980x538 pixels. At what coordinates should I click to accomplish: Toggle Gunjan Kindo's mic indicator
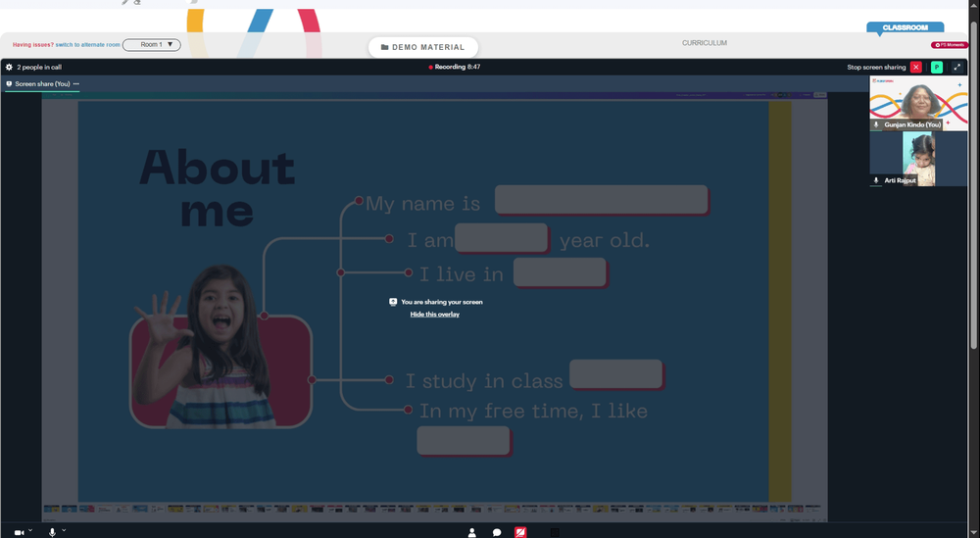click(876, 124)
